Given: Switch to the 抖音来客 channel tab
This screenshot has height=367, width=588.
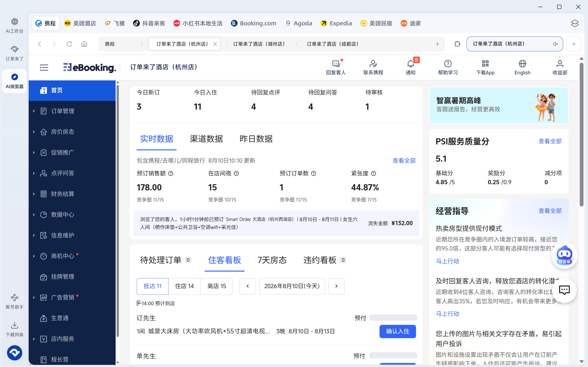Looking at the screenshot, I should (149, 23).
